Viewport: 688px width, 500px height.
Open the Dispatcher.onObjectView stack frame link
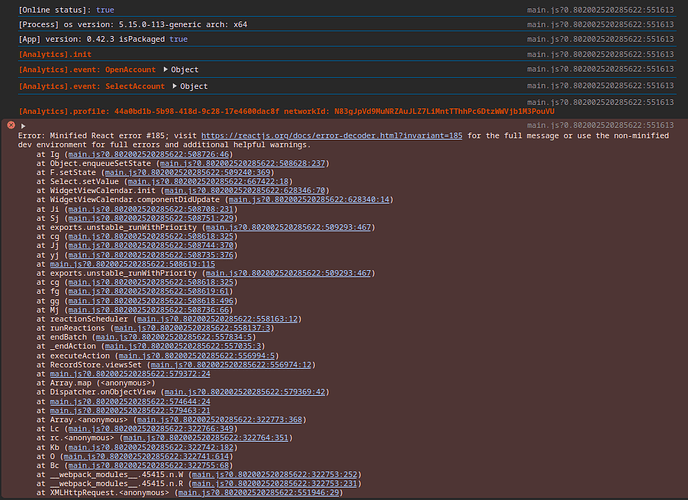pyautogui.click(x=245, y=392)
